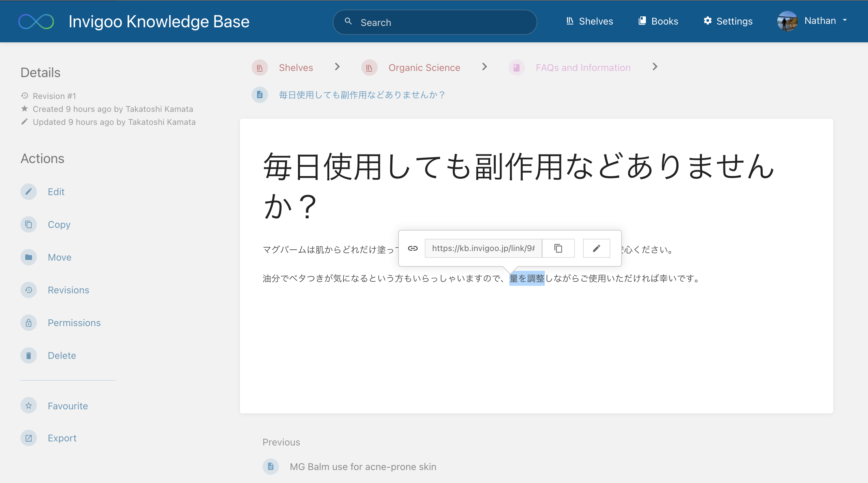The image size is (868, 483).
Task: Open previous page MG Balm use for acne-prone skin
Action: pos(363,467)
